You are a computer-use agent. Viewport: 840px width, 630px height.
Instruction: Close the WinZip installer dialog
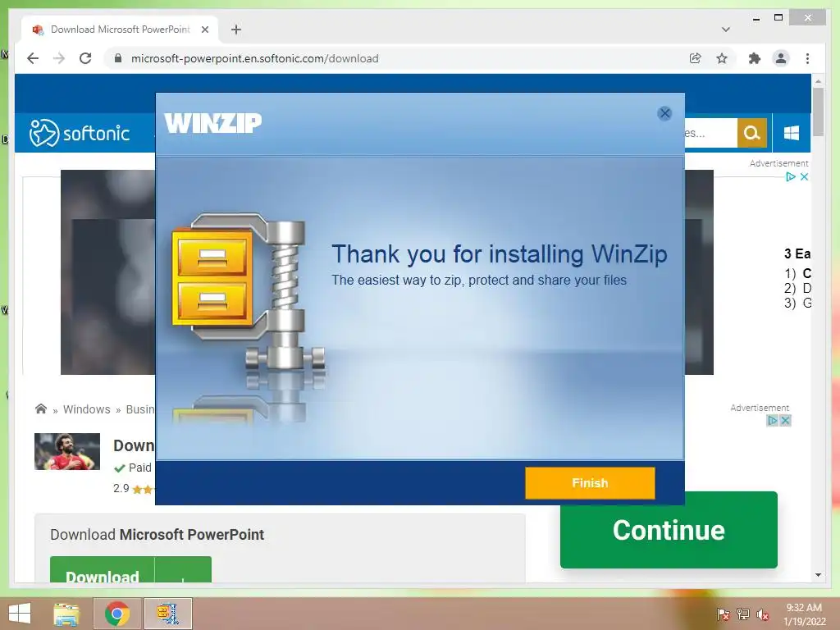[664, 113]
